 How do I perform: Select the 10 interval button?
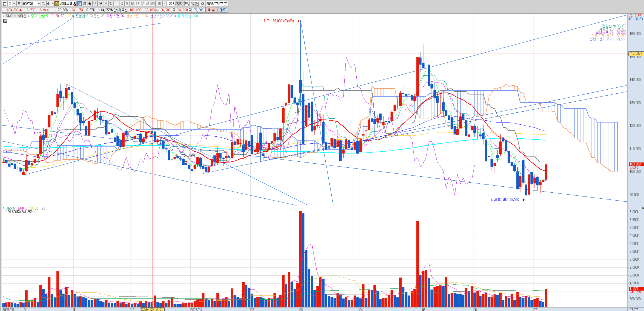[x=132, y=3]
